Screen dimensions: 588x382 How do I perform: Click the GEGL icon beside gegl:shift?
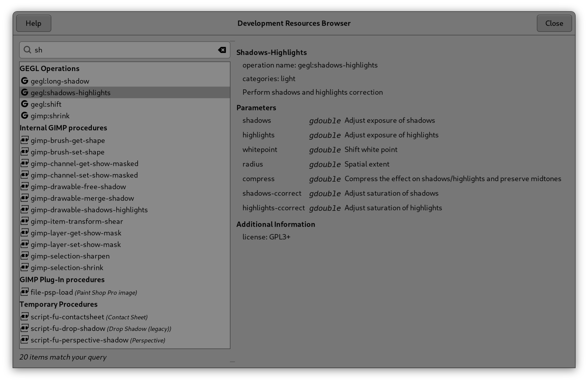(24, 104)
